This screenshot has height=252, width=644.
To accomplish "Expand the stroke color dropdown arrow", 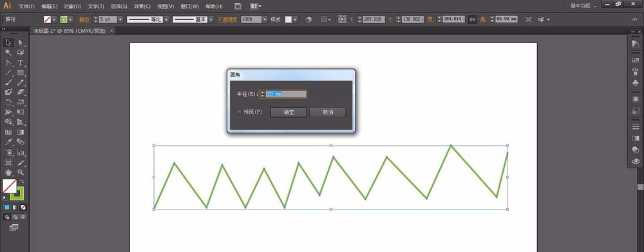I will tap(71, 19).
